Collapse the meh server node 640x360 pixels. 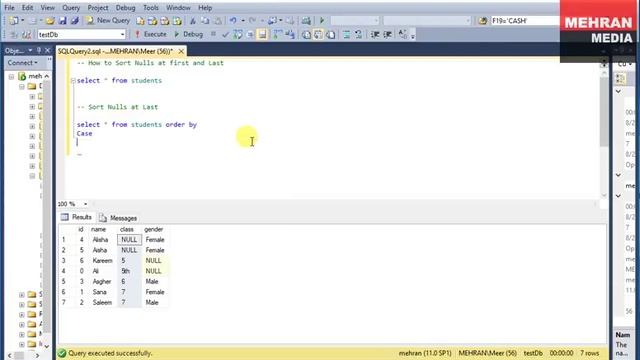[x=11, y=76]
